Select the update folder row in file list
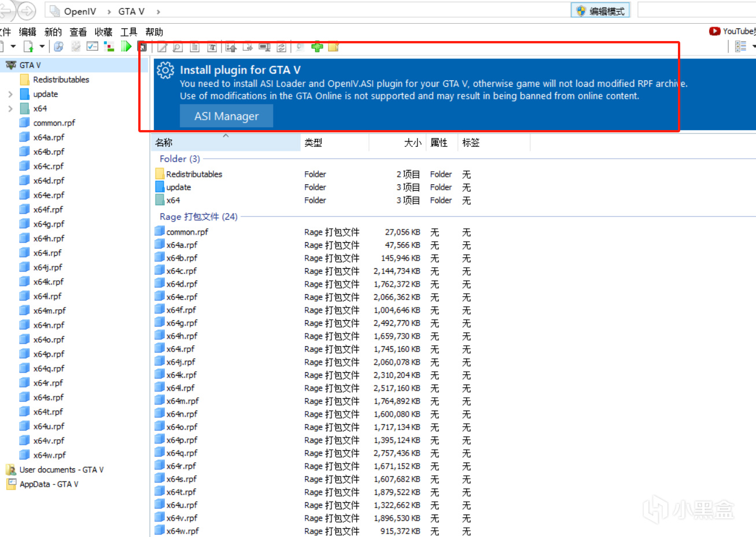The width and height of the screenshot is (756, 537). (x=178, y=187)
